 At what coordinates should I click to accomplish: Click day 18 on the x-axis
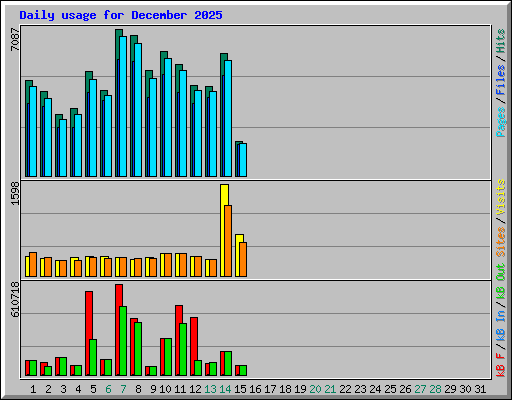[x=285, y=389]
